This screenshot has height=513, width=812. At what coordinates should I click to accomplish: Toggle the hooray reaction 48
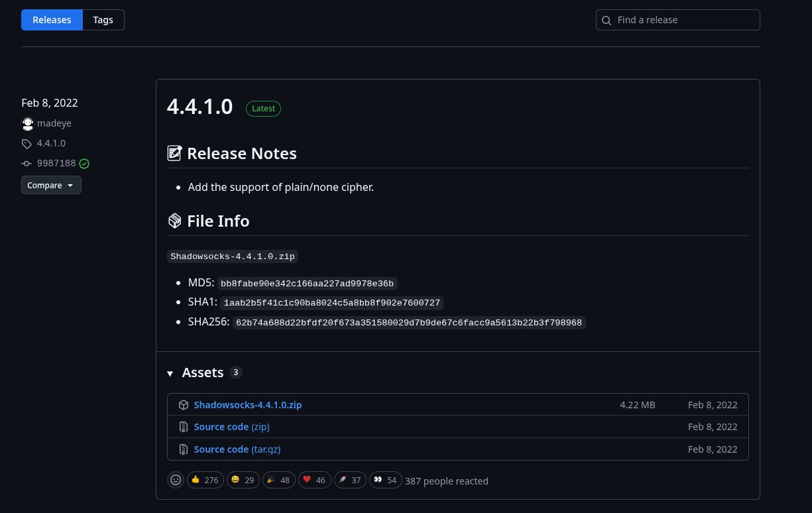278,480
